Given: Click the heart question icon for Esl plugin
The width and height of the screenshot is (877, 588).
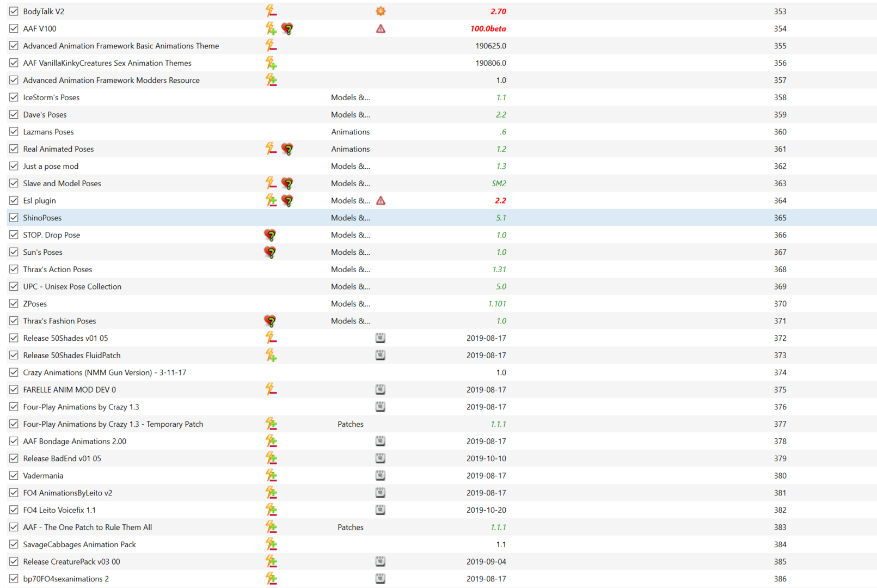Looking at the screenshot, I should click(287, 200).
